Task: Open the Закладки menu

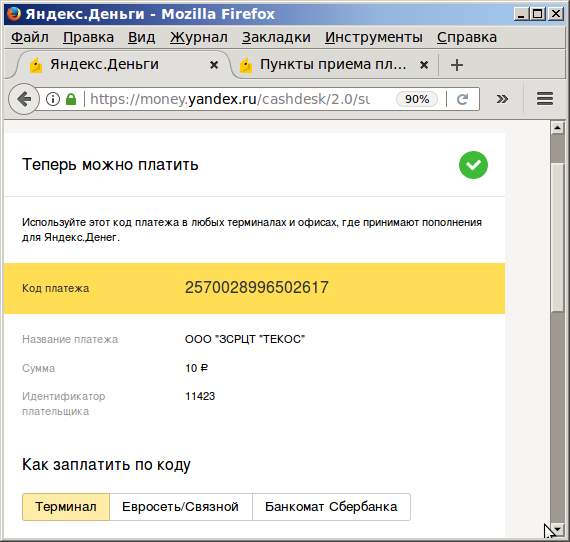Action: (x=276, y=37)
